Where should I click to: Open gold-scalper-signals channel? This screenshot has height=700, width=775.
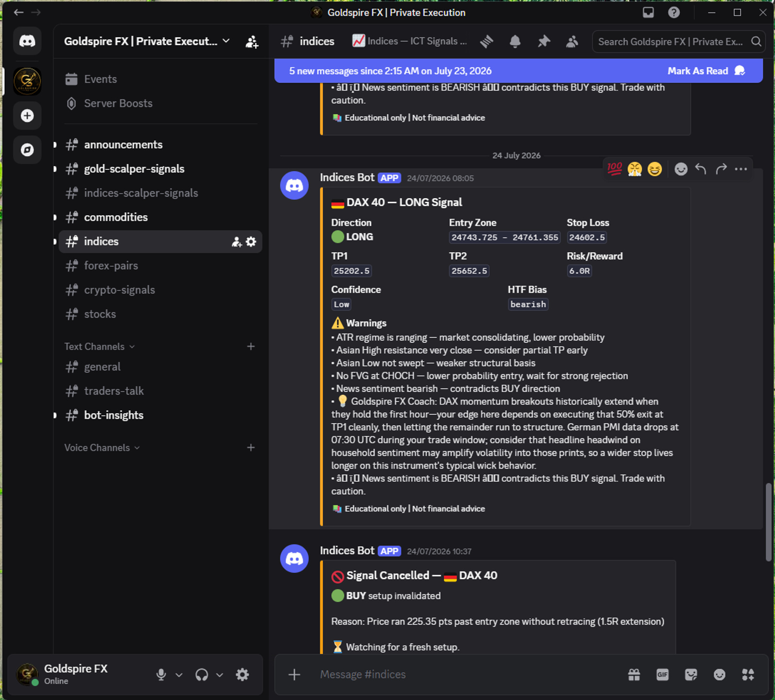coord(160,169)
